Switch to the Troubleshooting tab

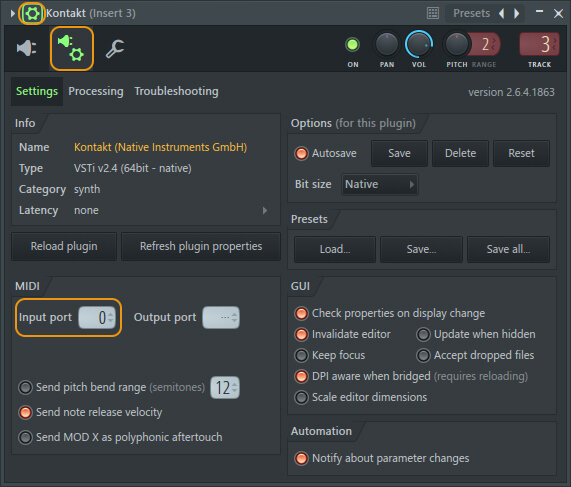176,91
